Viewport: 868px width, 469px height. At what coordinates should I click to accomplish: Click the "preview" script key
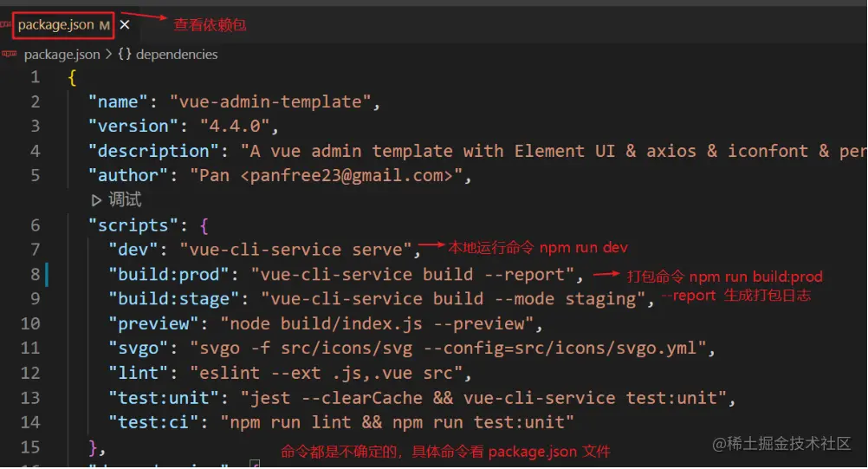(153, 324)
